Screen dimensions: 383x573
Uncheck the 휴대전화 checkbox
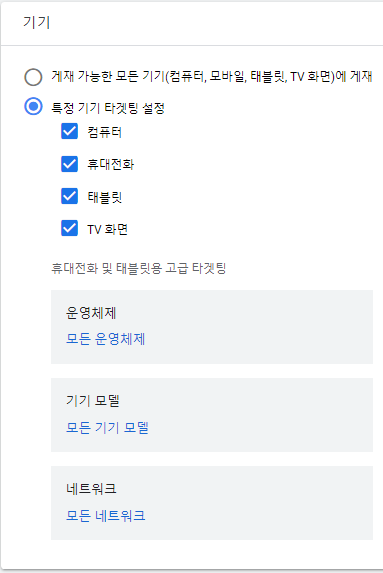pos(69,164)
